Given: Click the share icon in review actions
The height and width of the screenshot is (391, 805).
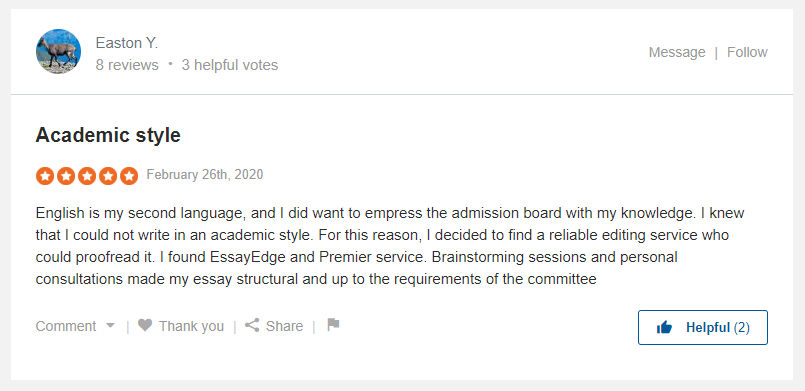Looking at the screenshot, I should [252, 325].
